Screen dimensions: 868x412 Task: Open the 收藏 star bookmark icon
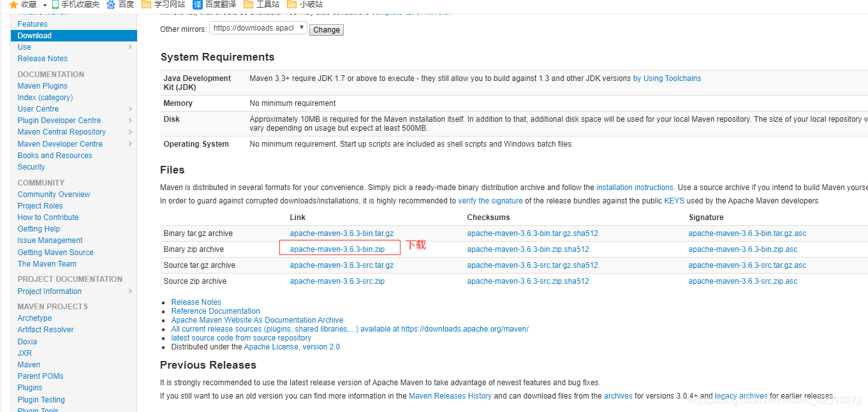[x=13, y=4]
